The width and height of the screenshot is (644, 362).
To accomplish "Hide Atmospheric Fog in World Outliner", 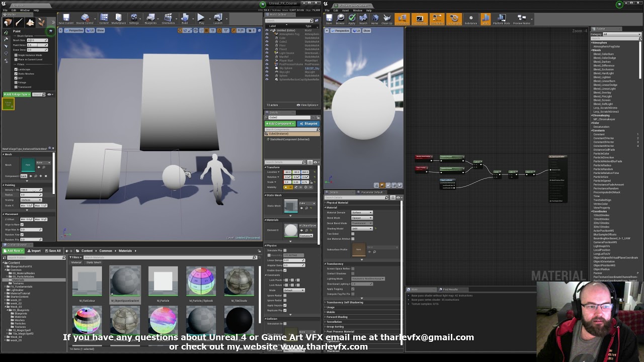I will (267, 34).
